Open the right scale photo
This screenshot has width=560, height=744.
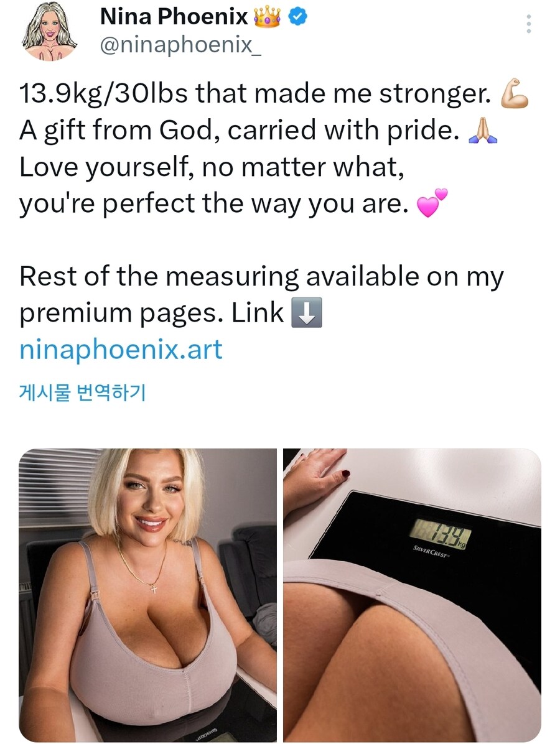412,595
